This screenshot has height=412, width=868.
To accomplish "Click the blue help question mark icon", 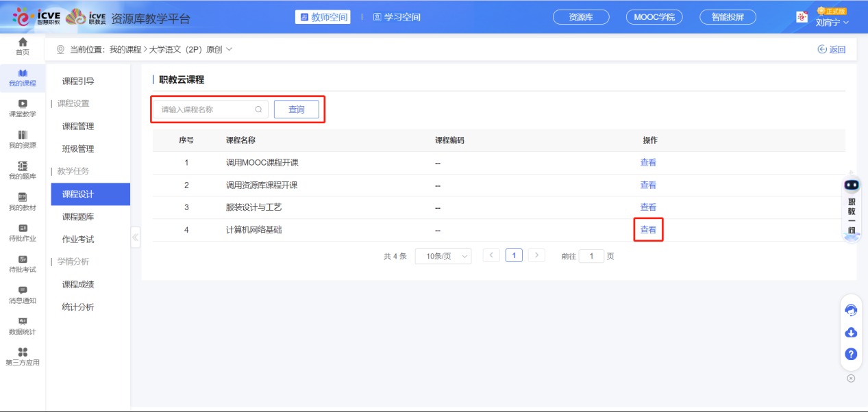I will click(851, 354).
